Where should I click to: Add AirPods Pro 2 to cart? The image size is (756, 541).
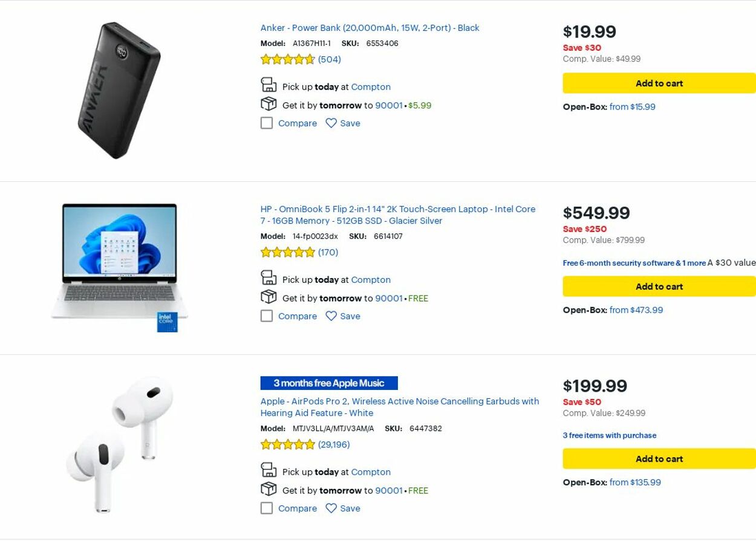[x=659, y=459]
